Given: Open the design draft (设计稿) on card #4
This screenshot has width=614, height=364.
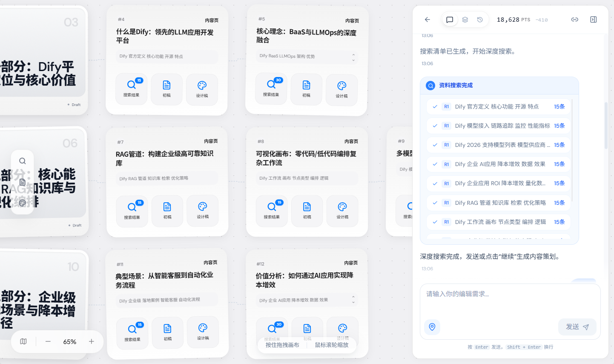Looking at the screenshot, I should pyautogui.click(x=202, y=89).
